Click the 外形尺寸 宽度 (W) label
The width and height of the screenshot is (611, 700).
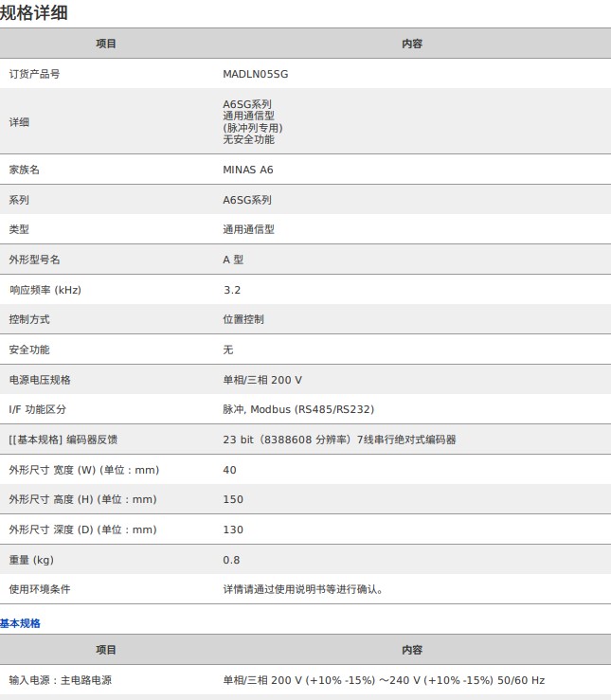(84, 470)
